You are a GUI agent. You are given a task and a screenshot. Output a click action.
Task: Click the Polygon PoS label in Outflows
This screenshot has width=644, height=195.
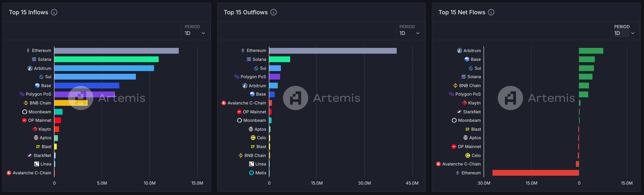pyautogui.click(x=253, y=77)
